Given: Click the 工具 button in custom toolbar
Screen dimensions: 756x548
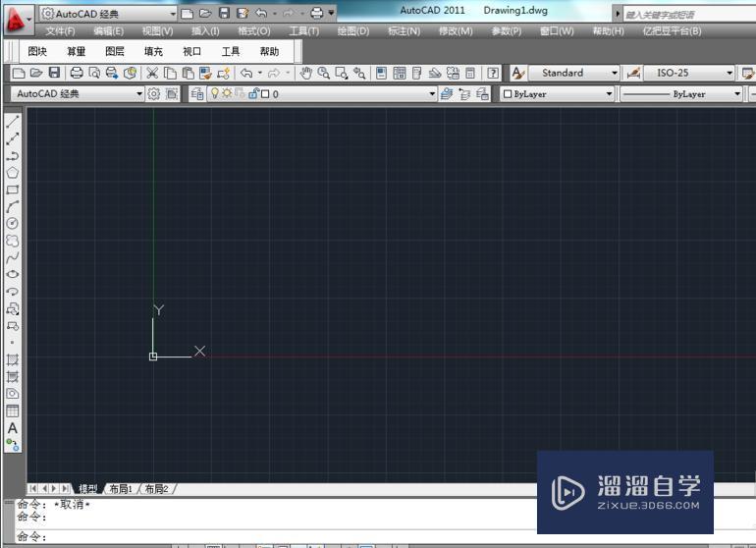Looking at the screenshot, I should (231, 51).
